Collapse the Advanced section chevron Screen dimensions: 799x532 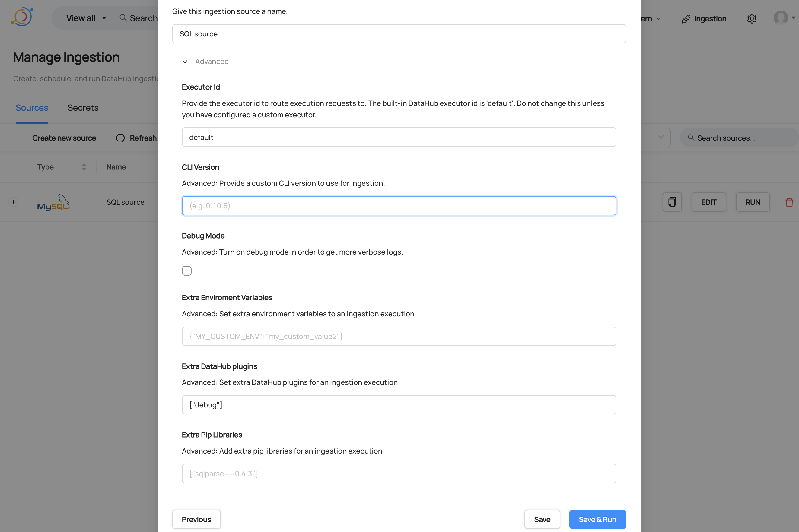185,62
